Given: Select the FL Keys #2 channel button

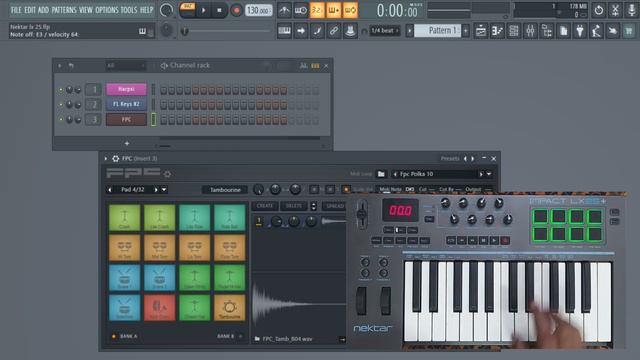Looking at the screenshot, I should 126,104.
